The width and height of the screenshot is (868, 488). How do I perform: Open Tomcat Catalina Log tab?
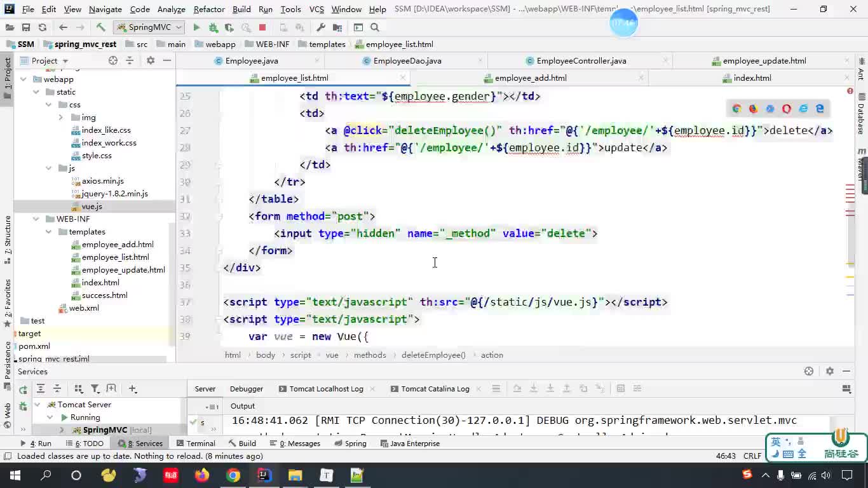click(435, 389)
